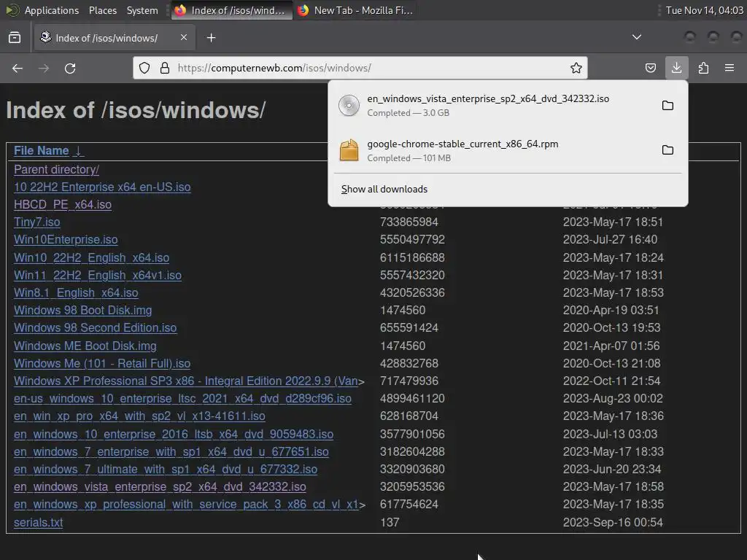Select the Index of /isos/wind taskbar window
This screenshot has height=560, width=747.
231,10
